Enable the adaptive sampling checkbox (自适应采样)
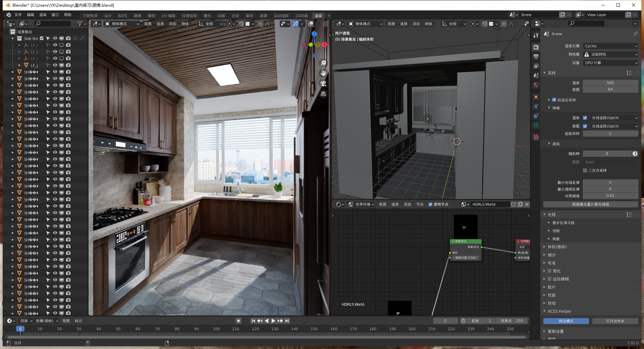The height and width of the screenshot is (349, 644). pyautogui.click(x=554, y=100)
